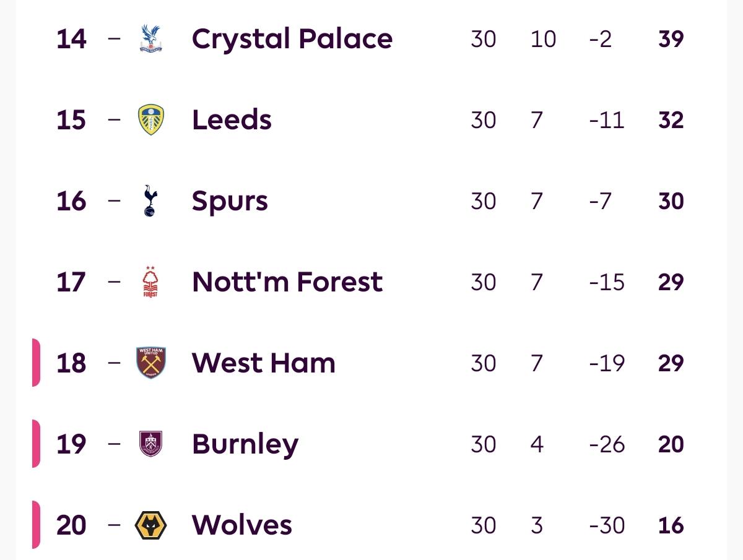The image size is (743, 560).
Task: Click Crystal Palace's 39 points value
Action: [671, 39]
